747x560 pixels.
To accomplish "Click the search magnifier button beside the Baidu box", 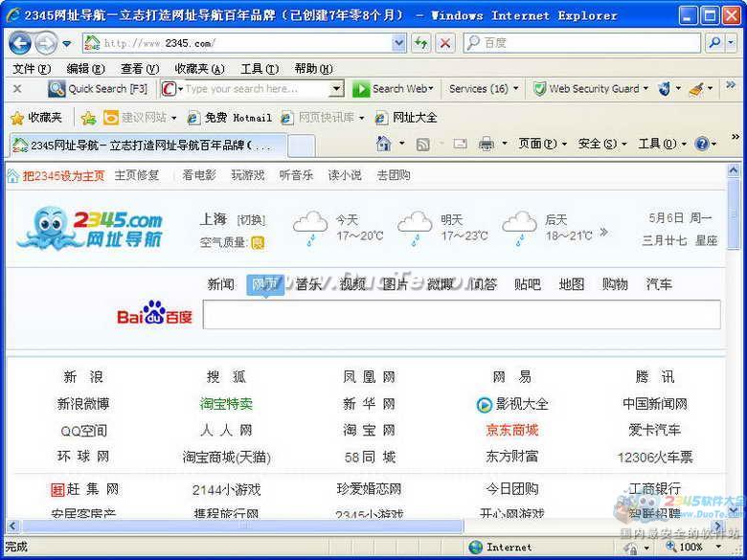I will click(x=714, y=43).
